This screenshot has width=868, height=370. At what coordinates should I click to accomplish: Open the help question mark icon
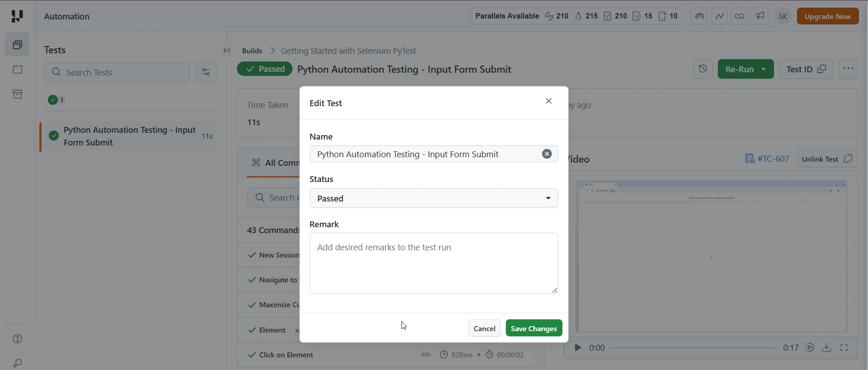pyautogui.click(x=18, y=339)
